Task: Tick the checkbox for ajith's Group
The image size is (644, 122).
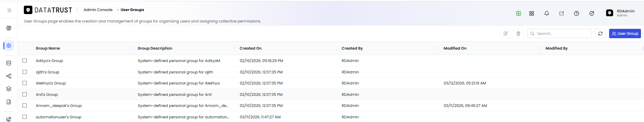Action: (x=24, y=72)
